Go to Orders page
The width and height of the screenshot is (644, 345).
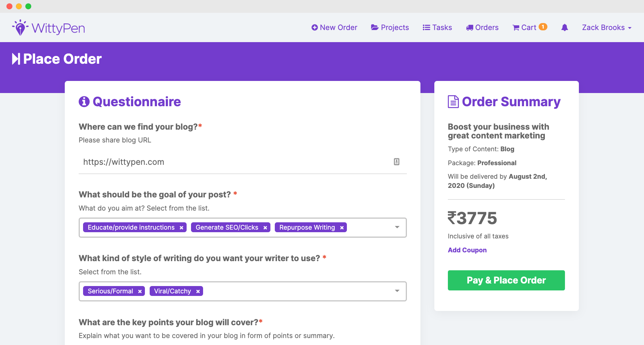point(482,27)
